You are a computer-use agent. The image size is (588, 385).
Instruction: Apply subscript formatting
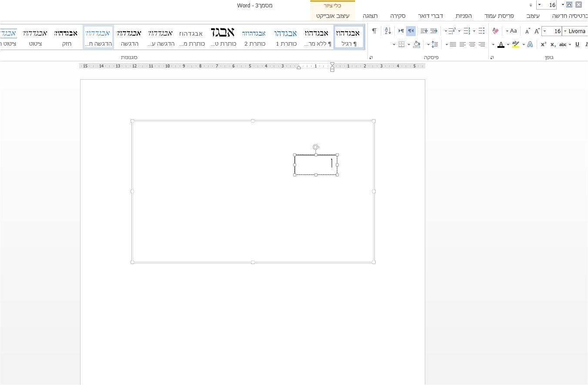pyautogui.click(x=553, y=44)
